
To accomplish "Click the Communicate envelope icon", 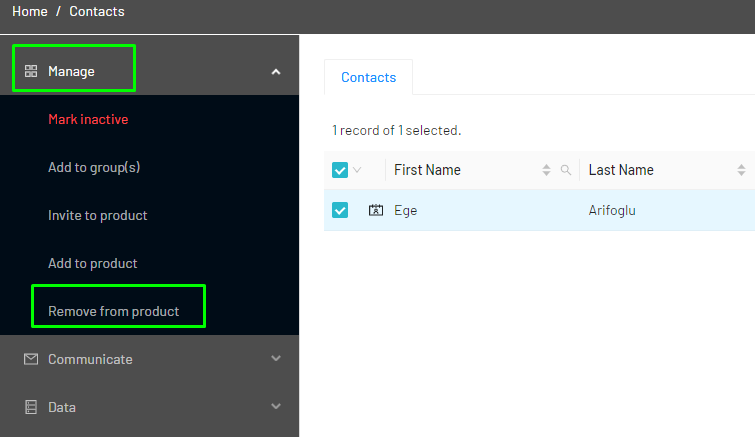I will tap(31, 359).
